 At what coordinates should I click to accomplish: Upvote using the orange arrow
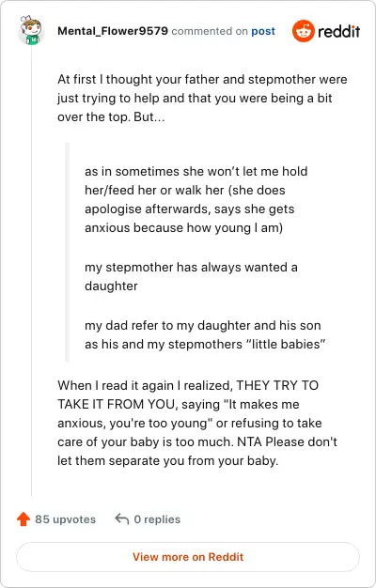[x=23, y=519]
